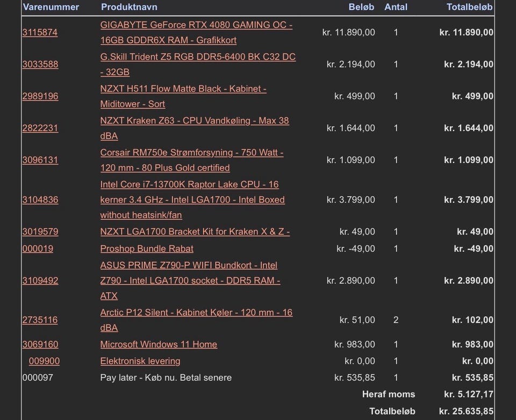
Task: Open Proshop Bundle Rabat link
Action: click(147, 249)
